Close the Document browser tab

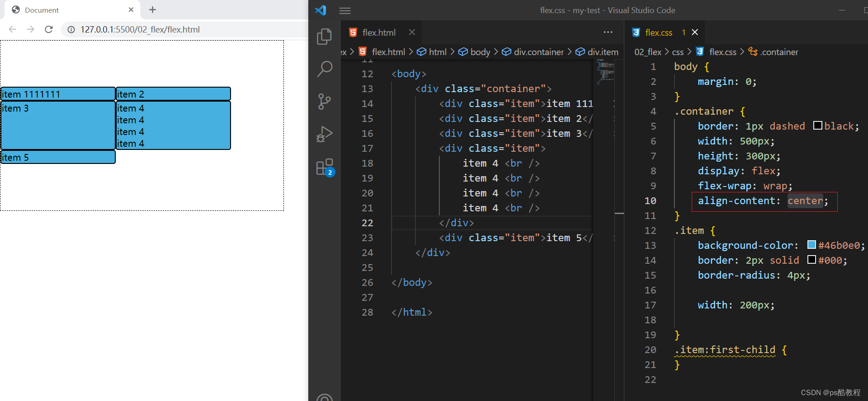pos(131,9)
